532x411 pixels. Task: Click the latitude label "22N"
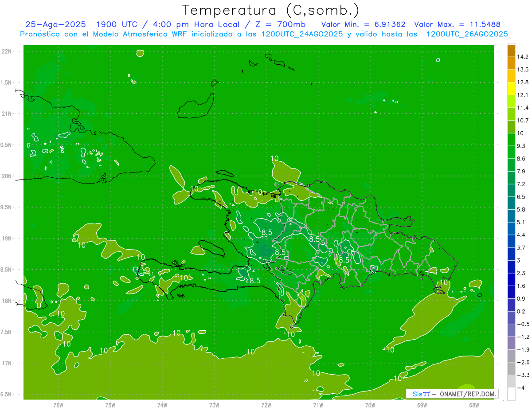7,51
